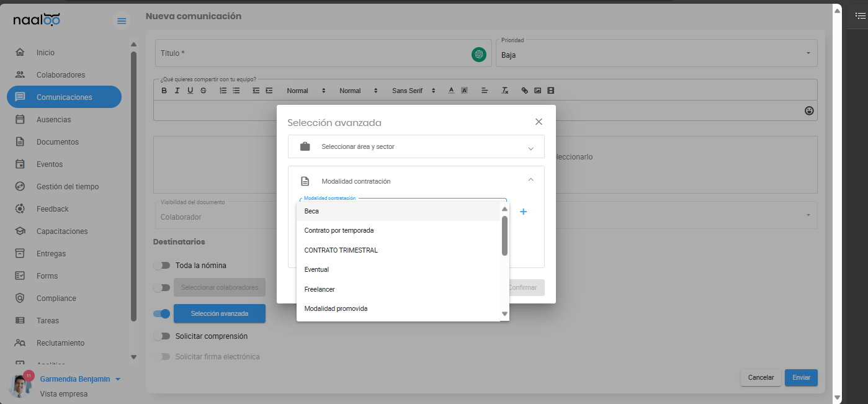
Task: Click the naaloo logo
Action: point(37,20)
